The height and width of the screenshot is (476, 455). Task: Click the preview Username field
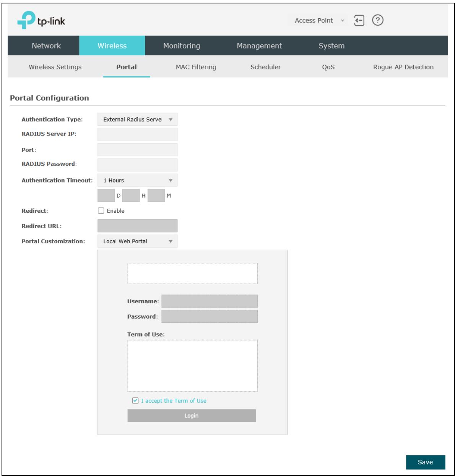(210, 301)
